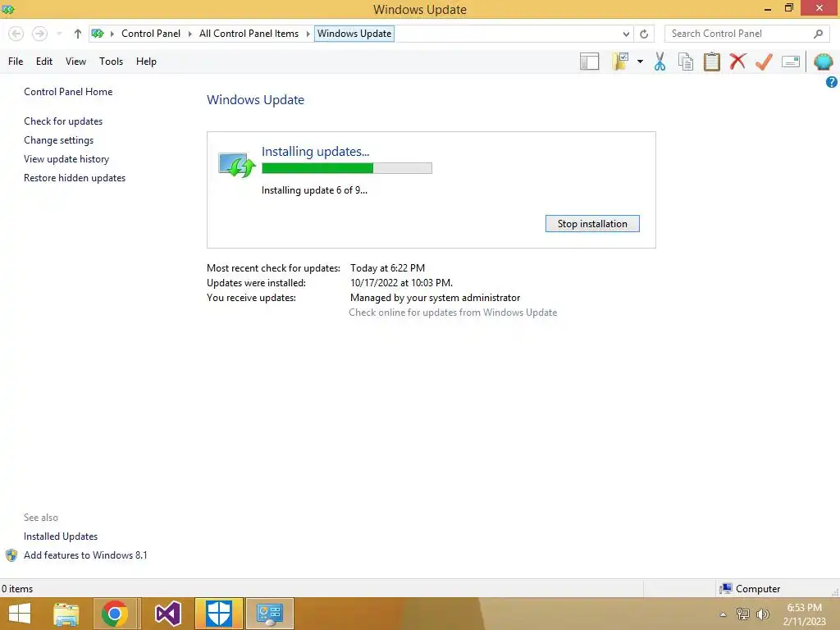Open Visual Studio from taskbar
The height and width of the screenshot is (630, 840).
click(x=167, y=614)
